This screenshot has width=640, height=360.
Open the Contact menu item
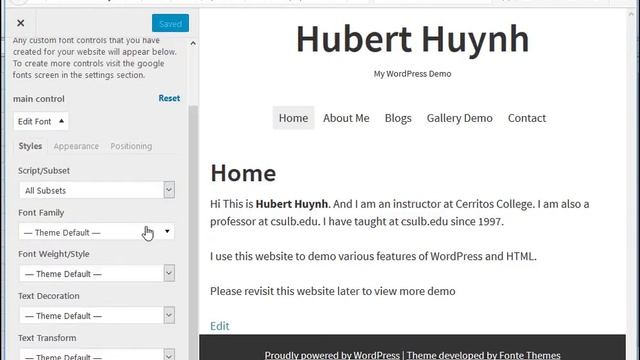(x=527, y=118)
